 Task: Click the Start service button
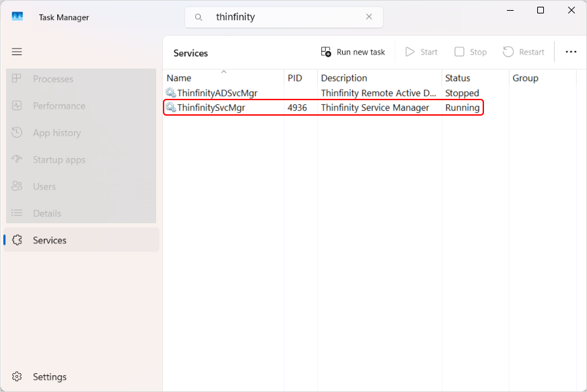coord(421,52)
